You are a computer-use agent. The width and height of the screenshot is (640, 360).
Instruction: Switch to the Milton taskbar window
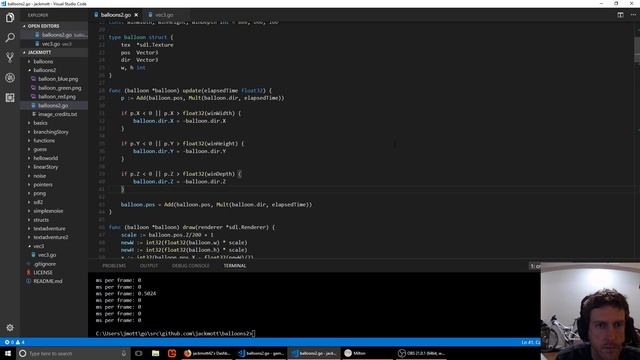tap(367, 353)
